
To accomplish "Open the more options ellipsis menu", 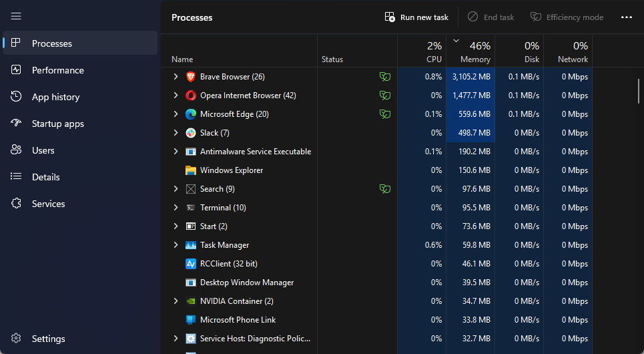I will 627,17.
